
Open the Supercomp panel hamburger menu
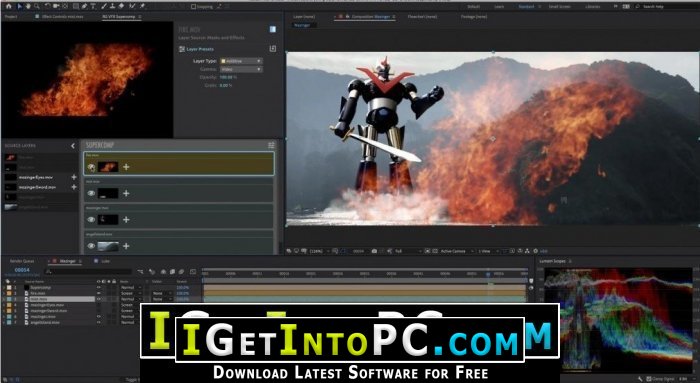[x=271, y=146]
